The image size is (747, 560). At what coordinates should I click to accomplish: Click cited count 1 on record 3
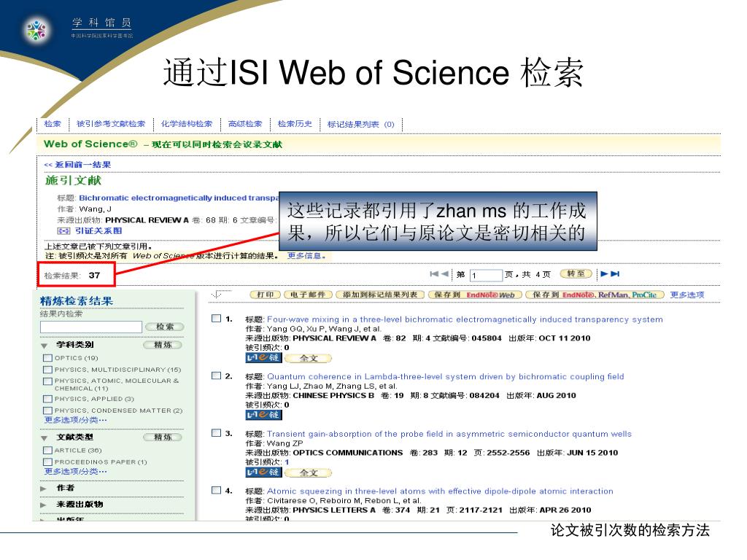(x=287, y=462)
